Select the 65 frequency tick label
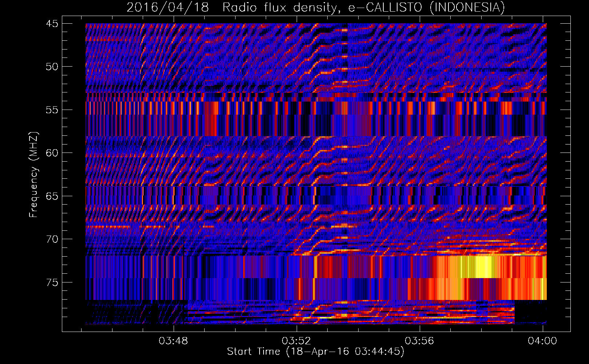The image size is (589, 364). coord(52,196)
